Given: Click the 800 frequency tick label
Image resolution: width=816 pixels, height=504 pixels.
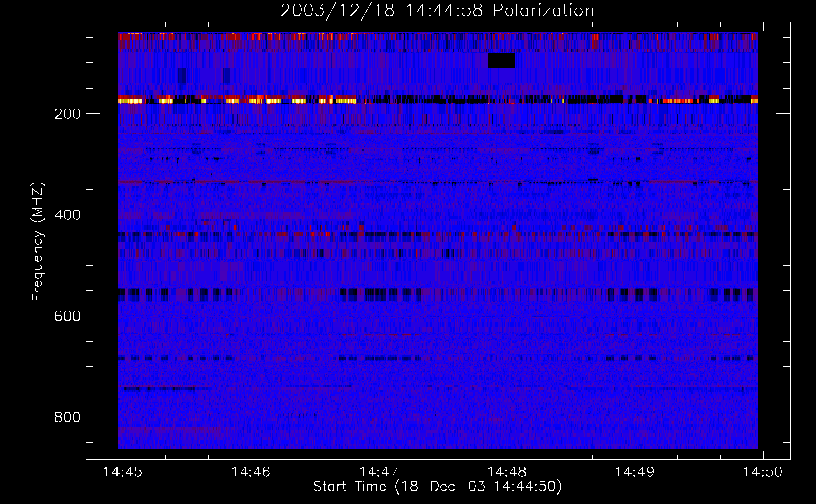Looking at the screenshot, I should (x=68, y=417).
